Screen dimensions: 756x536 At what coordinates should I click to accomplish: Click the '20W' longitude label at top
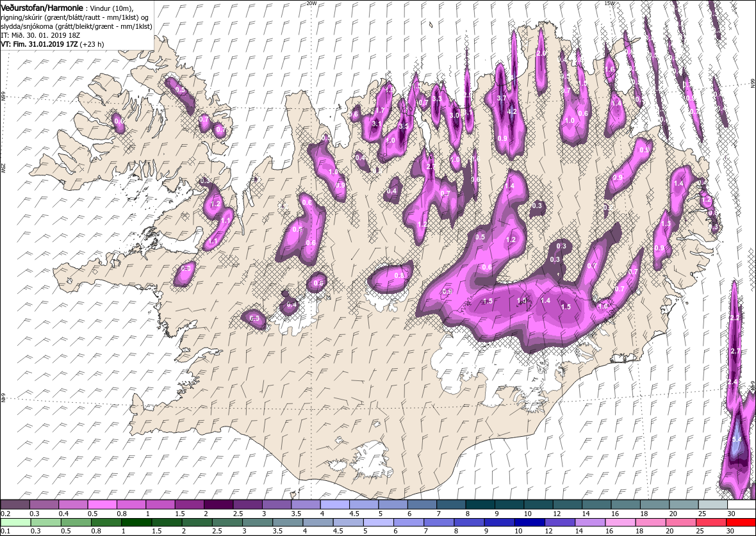click(311, 3)
